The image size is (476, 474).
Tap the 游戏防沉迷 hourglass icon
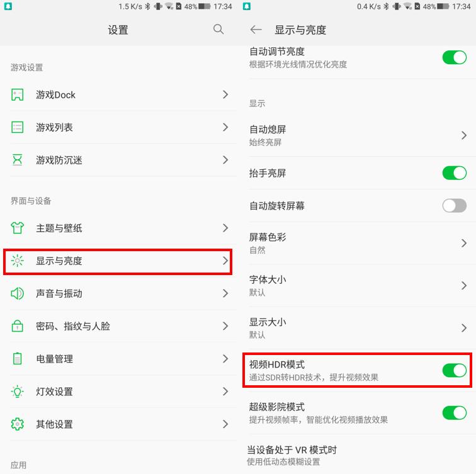pos(17,160)
